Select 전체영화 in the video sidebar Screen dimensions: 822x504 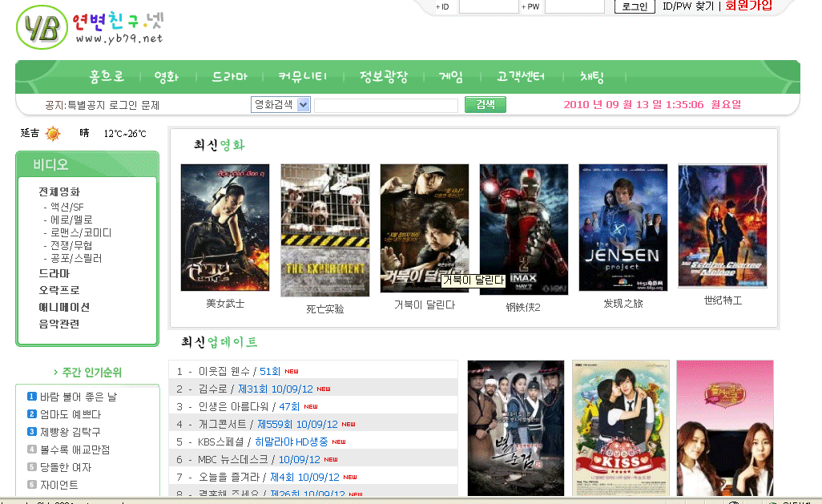coord(59,192)
